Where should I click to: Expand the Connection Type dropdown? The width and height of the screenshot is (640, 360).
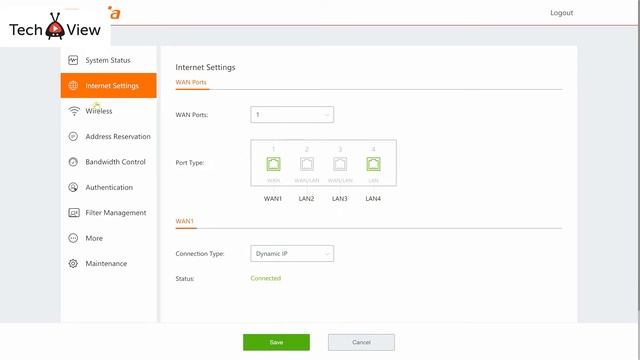click(292, 253)
